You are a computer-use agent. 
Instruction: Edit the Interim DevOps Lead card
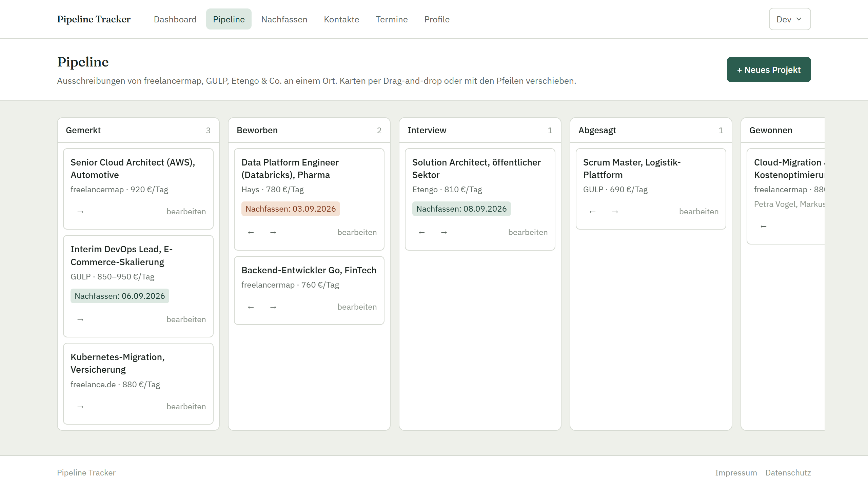click(x=186, y=319)
